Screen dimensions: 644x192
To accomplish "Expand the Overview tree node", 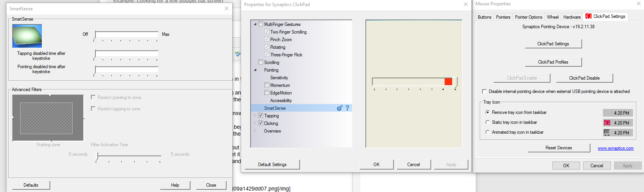I will 255,131.
